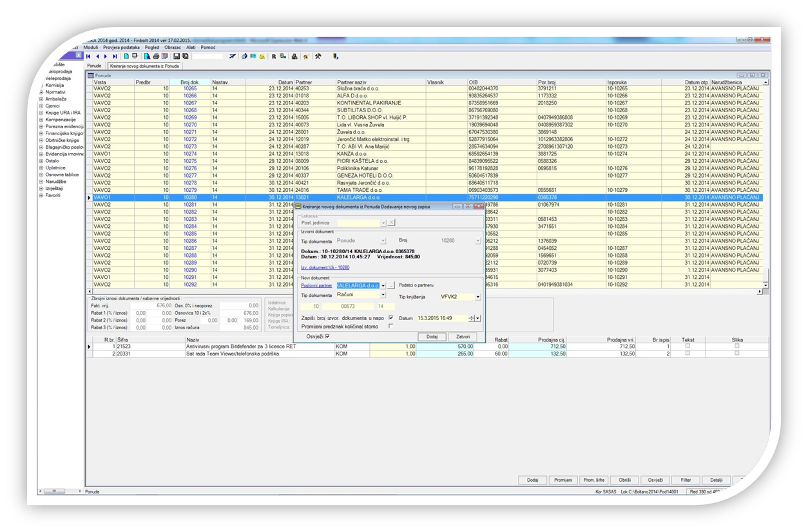Uncheck Zapiši broj izvor. dokumenta checkbox

tap(390, 318)
